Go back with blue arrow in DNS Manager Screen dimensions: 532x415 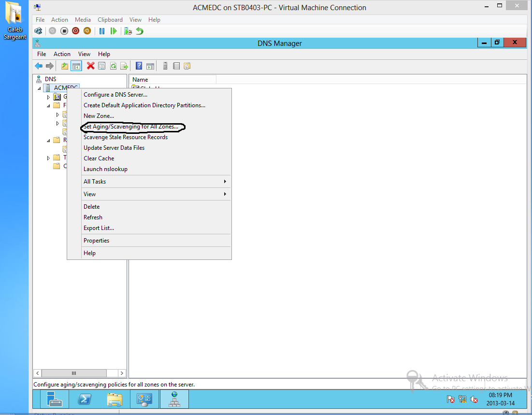[x=39, y=66]
